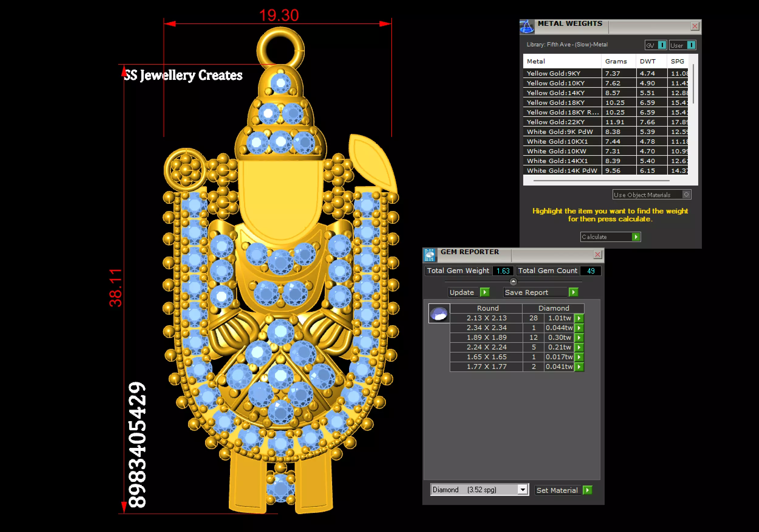Click the horizontal scrollbar of metal list
The height and width of the screenshot is (532, 759).
coord(601,181)
